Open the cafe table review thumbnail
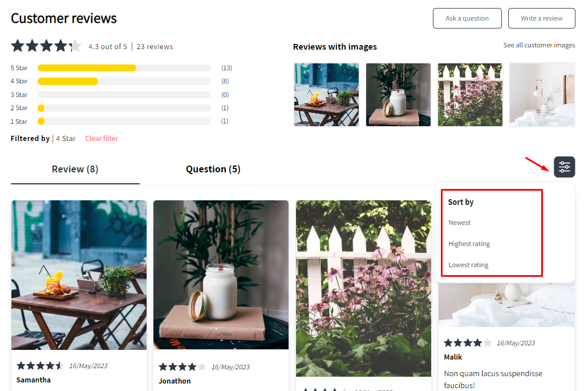The image size is (588, 391). coord(326,95)
